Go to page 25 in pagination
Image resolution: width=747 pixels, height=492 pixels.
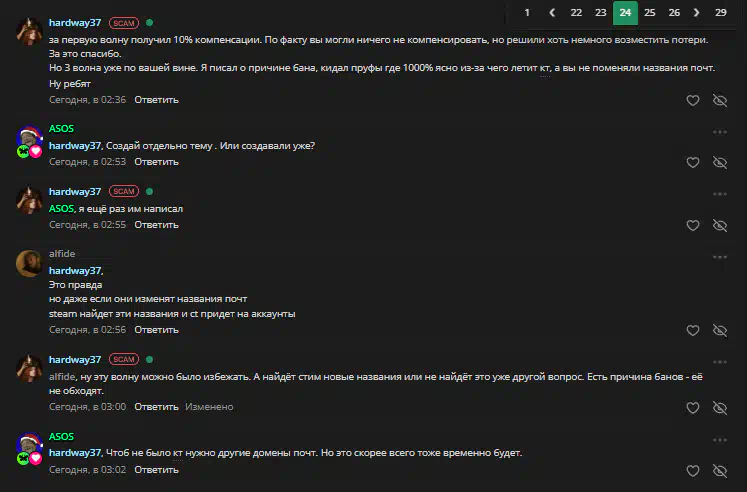[649, 13]
